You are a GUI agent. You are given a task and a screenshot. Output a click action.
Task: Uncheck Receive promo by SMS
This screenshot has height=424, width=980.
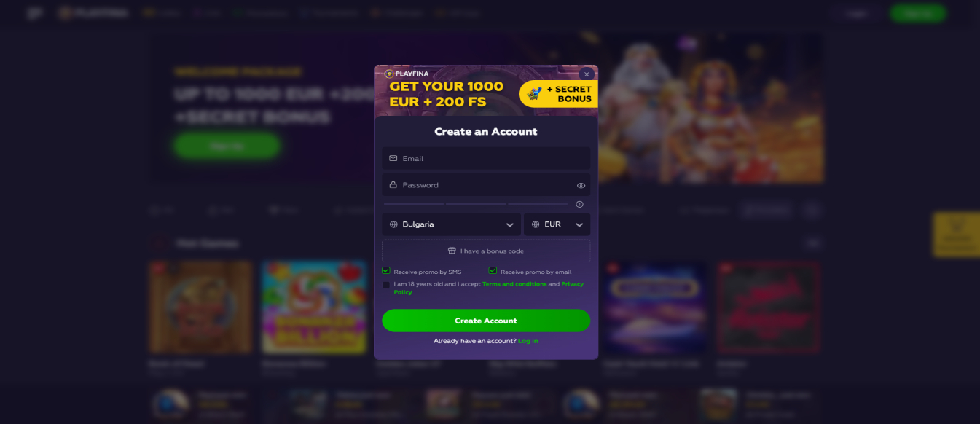coord(386,270)
